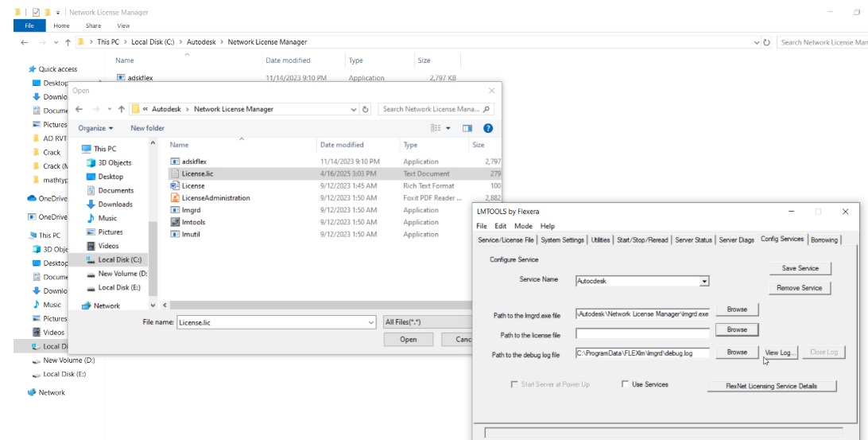This screenshot has height=440, width=868.
Task: Open the Service Name dropdown
Action: (704, 282)
